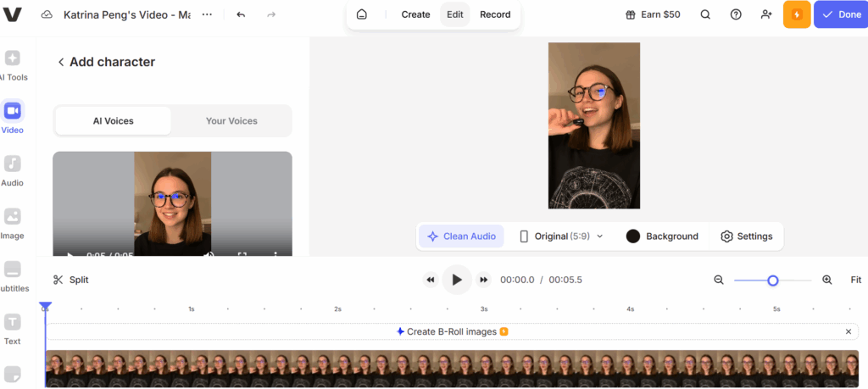Undo the last action

(241, 15)
